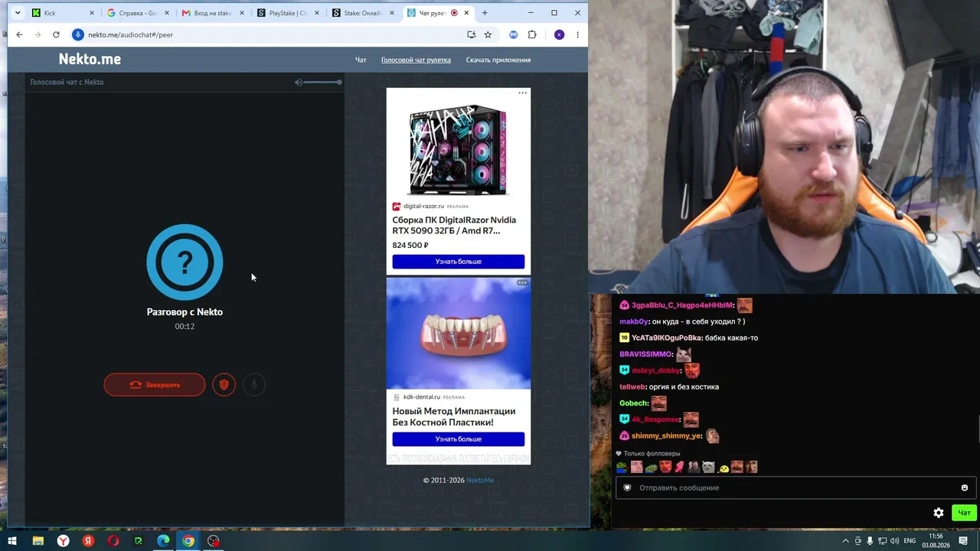Open the Chrome profile avatar

point(559,34)
